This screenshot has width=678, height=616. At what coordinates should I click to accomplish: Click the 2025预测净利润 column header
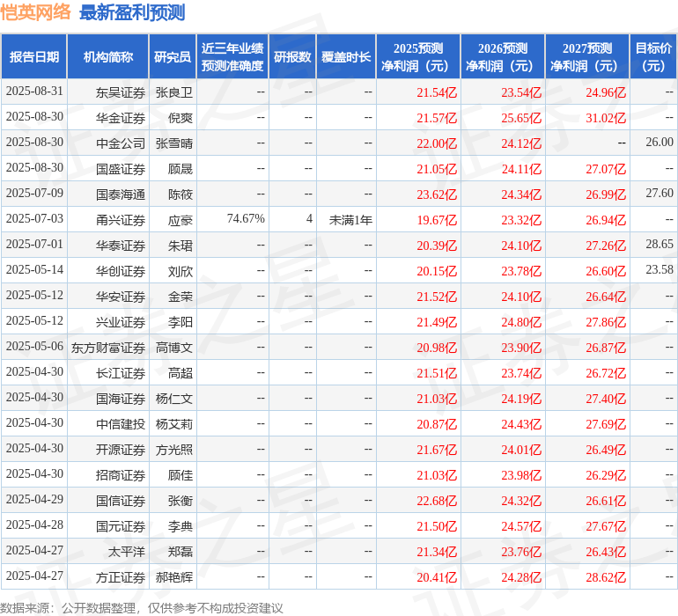coord(418,57)
